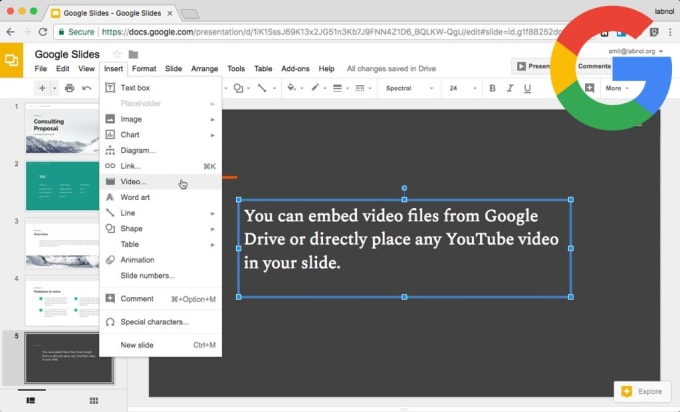Click the text box rotation handle

point(404,188)
